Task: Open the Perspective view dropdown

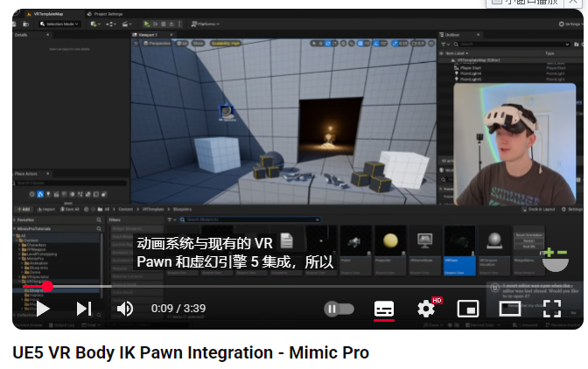Action: click(x=157, y=44)
